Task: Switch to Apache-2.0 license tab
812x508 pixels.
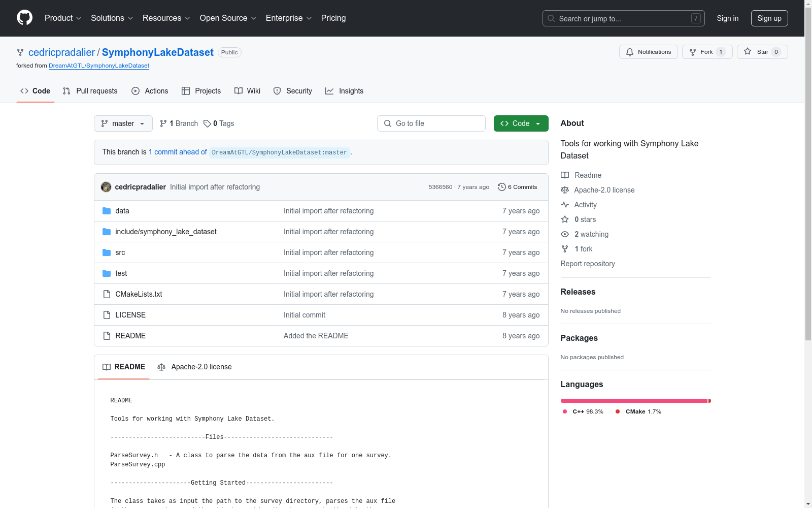Action: [x=194, y=367]
